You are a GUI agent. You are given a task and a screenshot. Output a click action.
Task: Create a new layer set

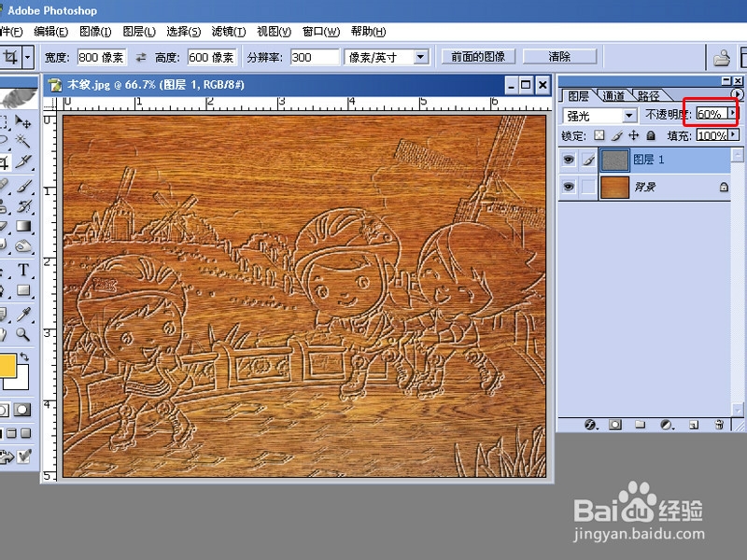[x=640, y=425]
